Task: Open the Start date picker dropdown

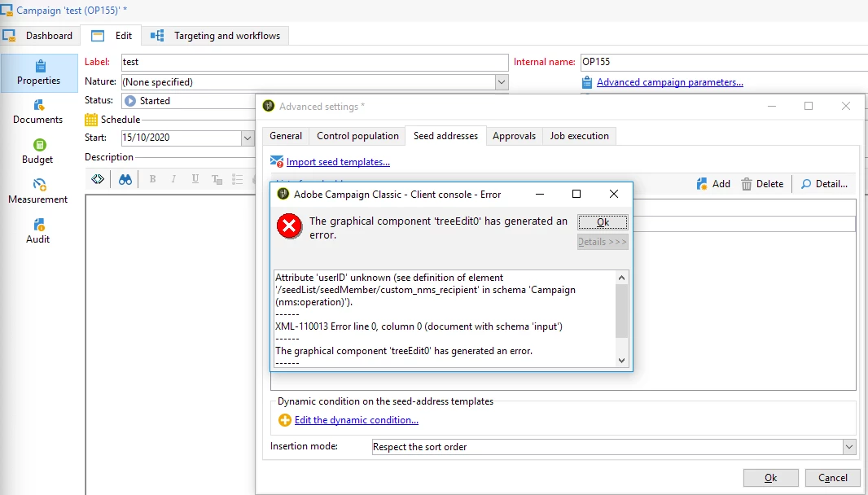Action: pos(248,138)
